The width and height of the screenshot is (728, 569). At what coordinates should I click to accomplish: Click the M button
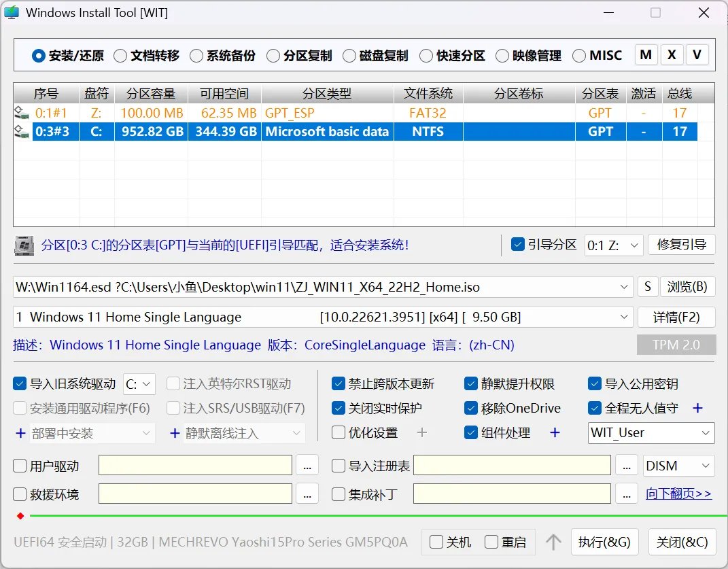point(646,55)
